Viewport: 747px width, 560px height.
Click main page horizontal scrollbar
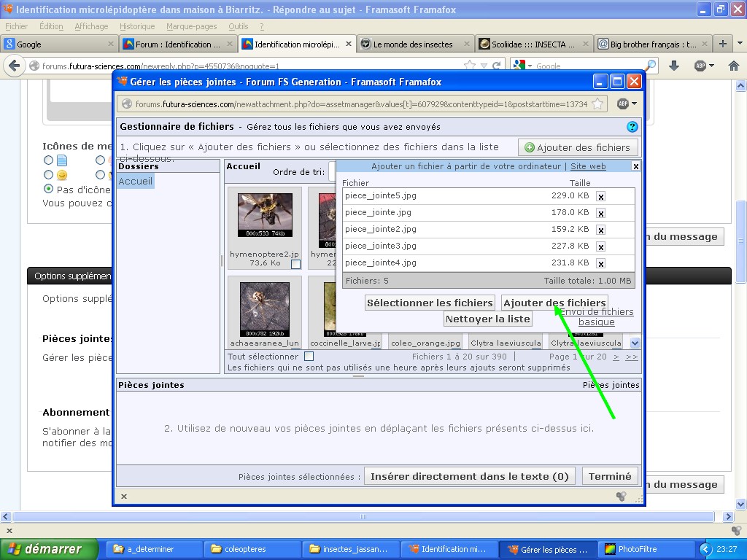click(x=363, y=517)
